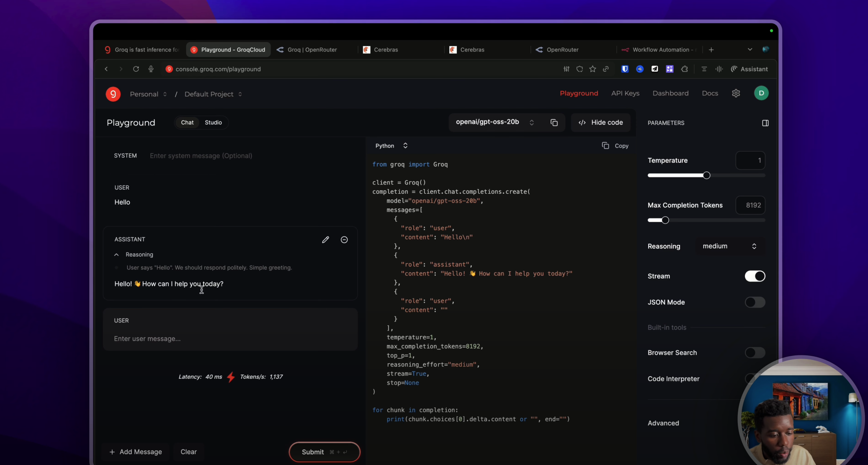Click the Add Message button
868x465 pixels.
coord(136,452)
